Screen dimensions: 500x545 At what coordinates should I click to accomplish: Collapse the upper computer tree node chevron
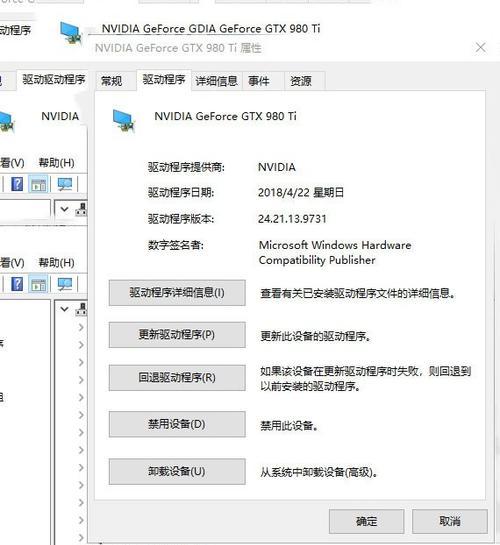click(x=64, y=209)
